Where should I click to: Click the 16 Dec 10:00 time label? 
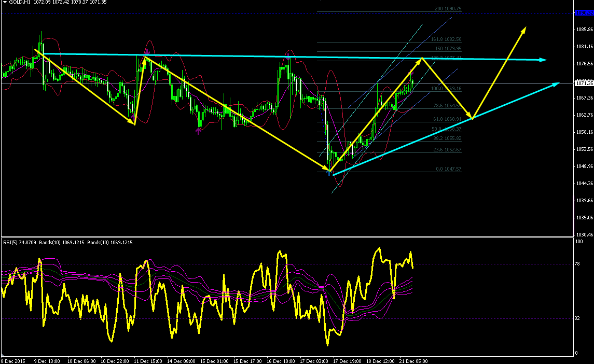(281, 361)
